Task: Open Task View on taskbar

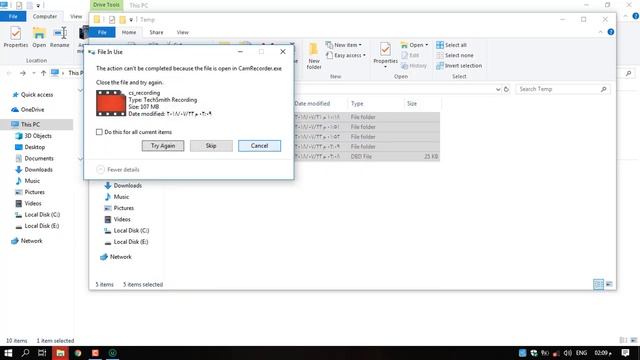Action: [42, 353]
